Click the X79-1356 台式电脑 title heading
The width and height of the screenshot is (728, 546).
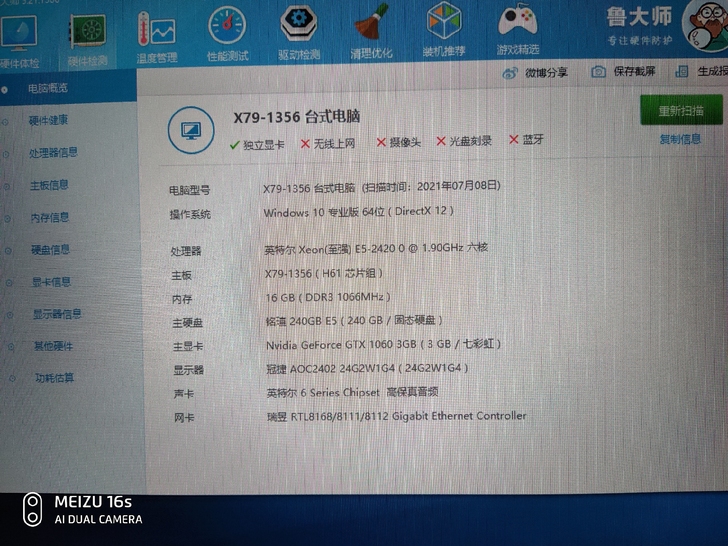click(x=297, y=117)
